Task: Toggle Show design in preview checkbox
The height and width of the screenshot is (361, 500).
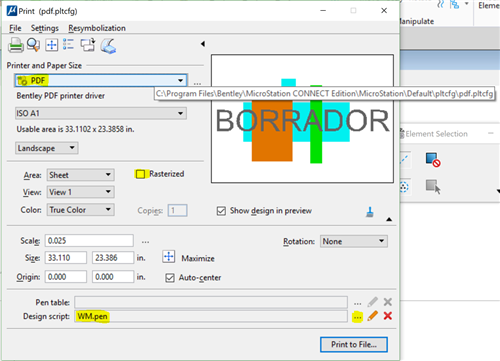Action: pos(221,211)
